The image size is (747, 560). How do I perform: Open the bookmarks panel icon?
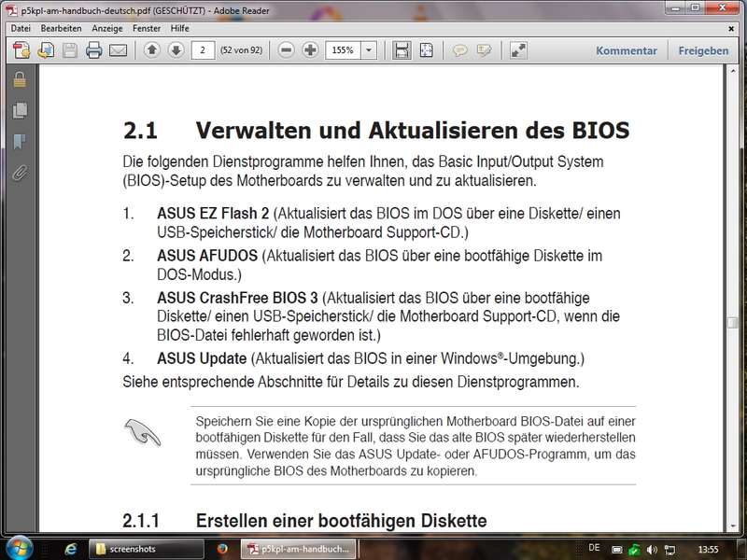(19, 142)
